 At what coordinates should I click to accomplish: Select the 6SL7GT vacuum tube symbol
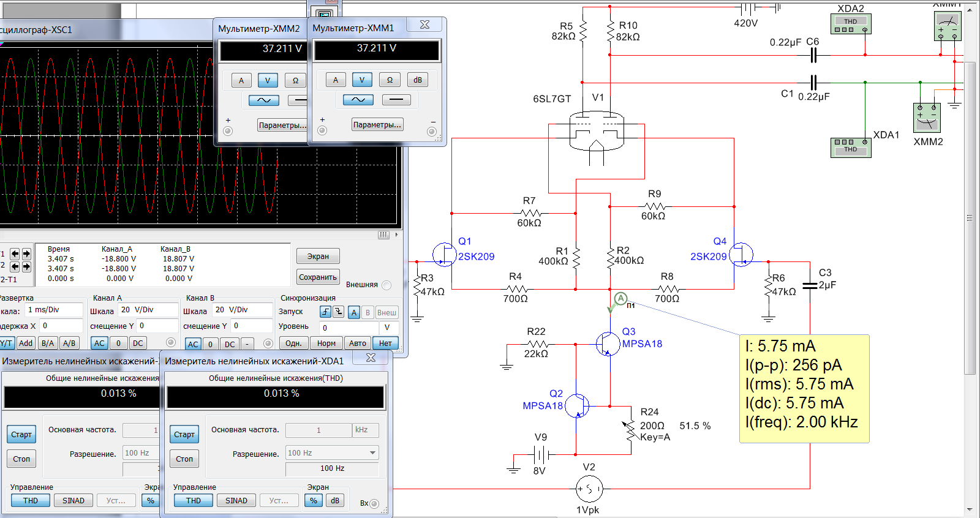click(x=597, y=130)
